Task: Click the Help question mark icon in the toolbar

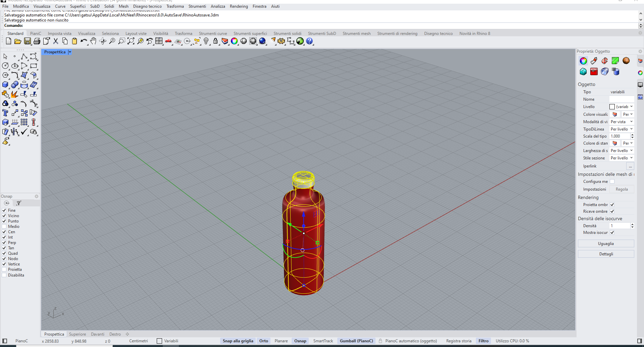Action: pyautogui.click(x=309, y=41)
